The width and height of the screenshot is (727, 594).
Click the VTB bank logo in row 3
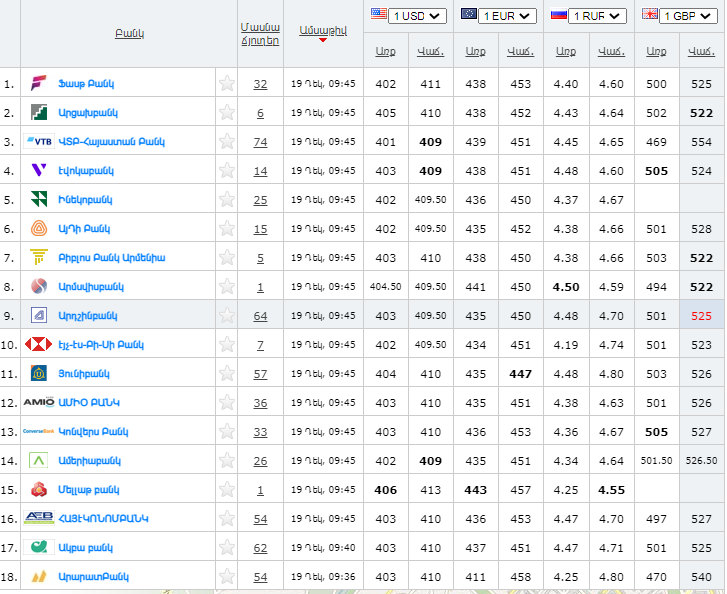pyautogui.click(x=39, y=141)
